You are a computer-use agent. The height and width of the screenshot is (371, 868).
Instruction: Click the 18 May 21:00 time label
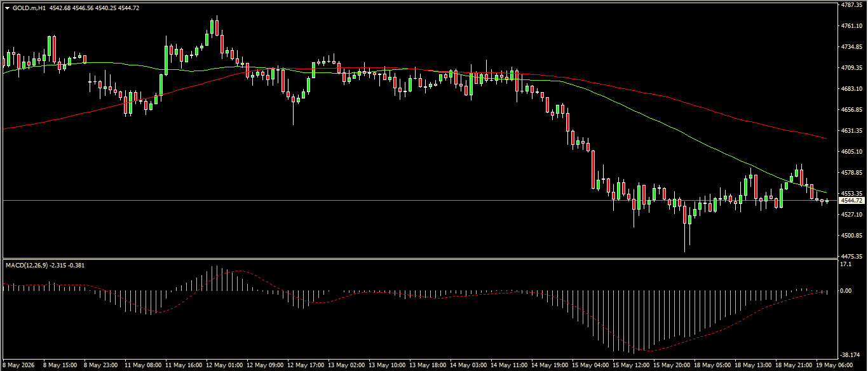tap(794, 366)
